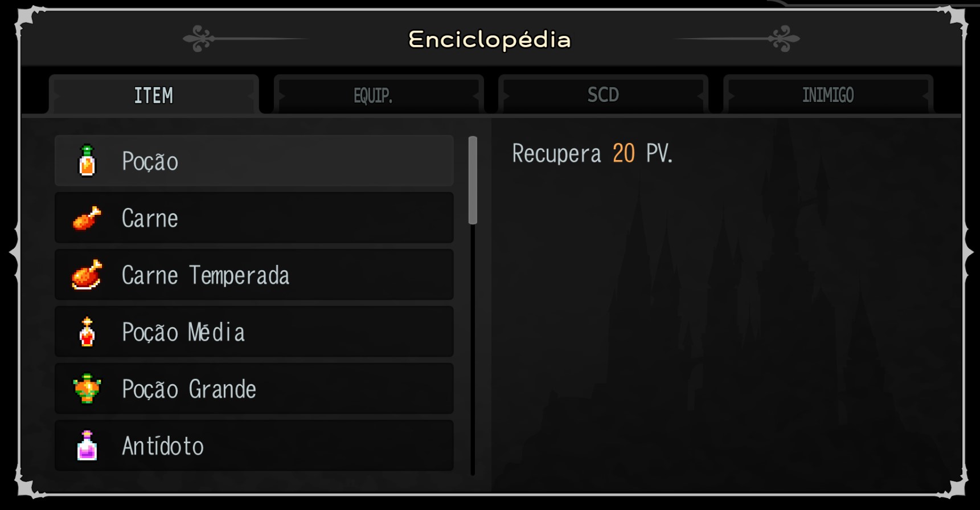Image resolution: width=980 pixels, height=510 pixels.
Task: Click the purple Antídoto bottle icon
Action: (x=87, y=446)
